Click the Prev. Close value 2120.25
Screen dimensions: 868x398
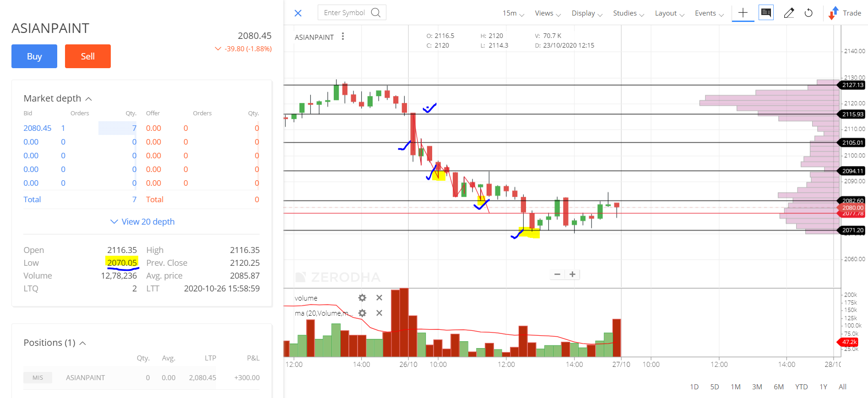(x=244, y=263)
